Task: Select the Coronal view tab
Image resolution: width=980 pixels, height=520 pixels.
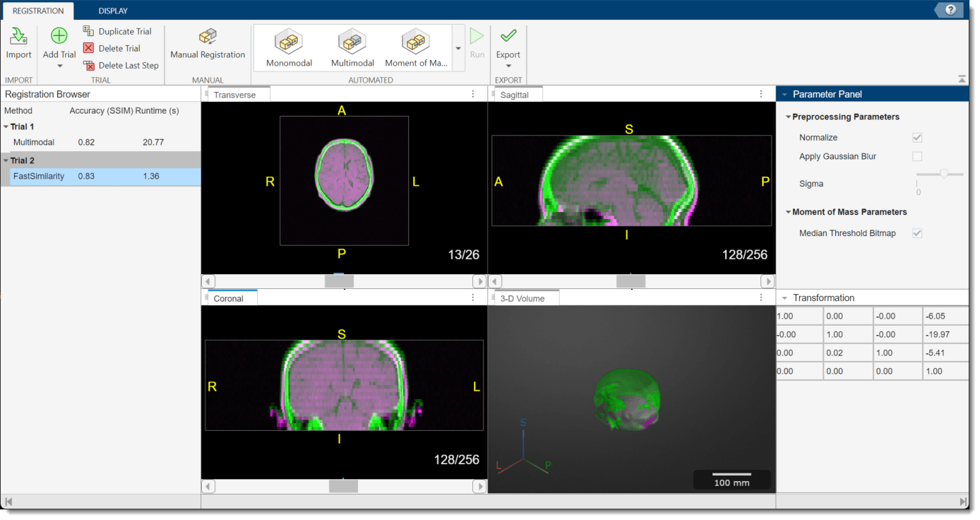Action: click(x=229, y=298)
